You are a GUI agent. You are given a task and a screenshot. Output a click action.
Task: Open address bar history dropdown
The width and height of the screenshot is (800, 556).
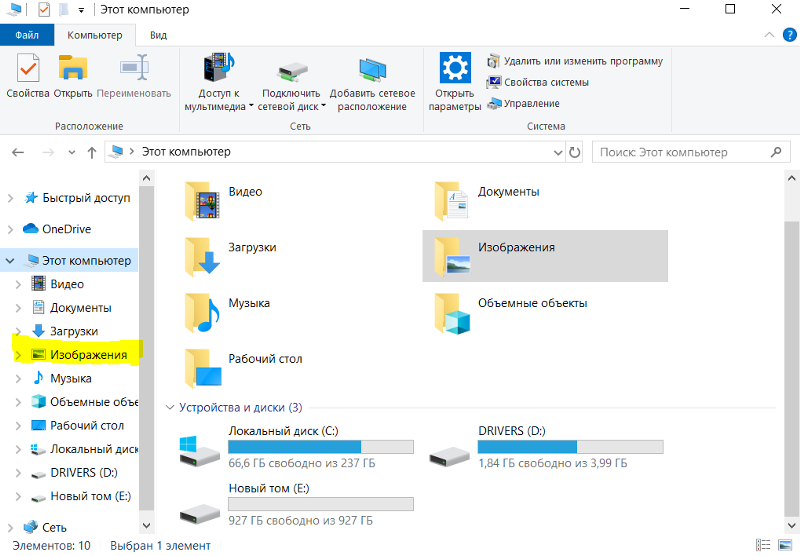558,153
